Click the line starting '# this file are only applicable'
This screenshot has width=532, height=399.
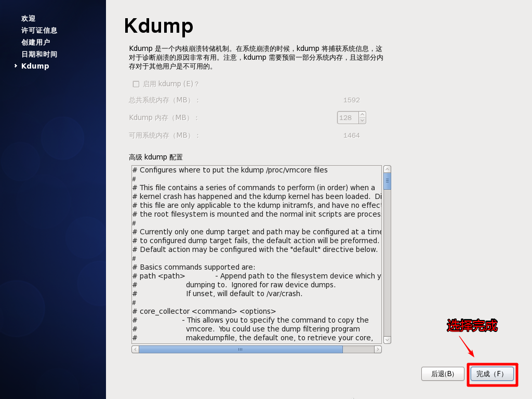(257, 205)
